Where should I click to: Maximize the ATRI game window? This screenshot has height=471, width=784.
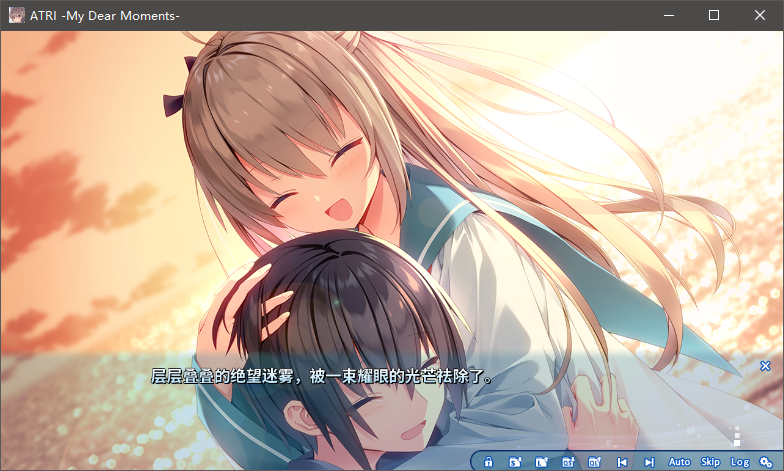coord(714,15)
